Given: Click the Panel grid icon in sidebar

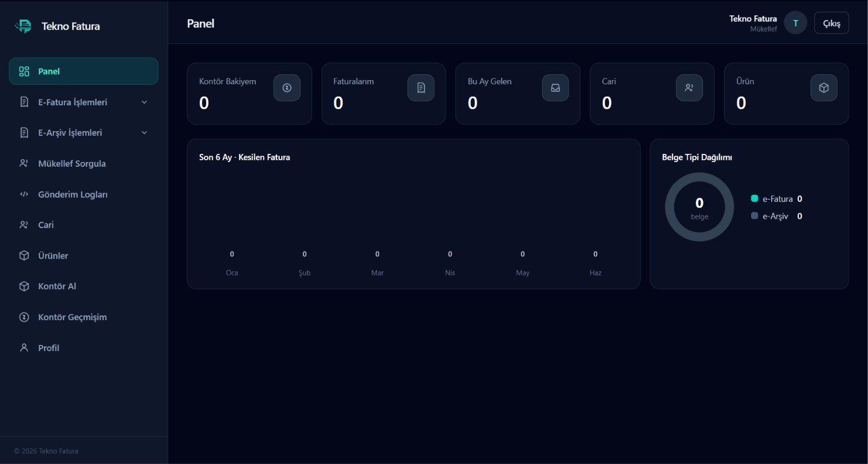Looking at the screenshot, I should pos(24,71).
